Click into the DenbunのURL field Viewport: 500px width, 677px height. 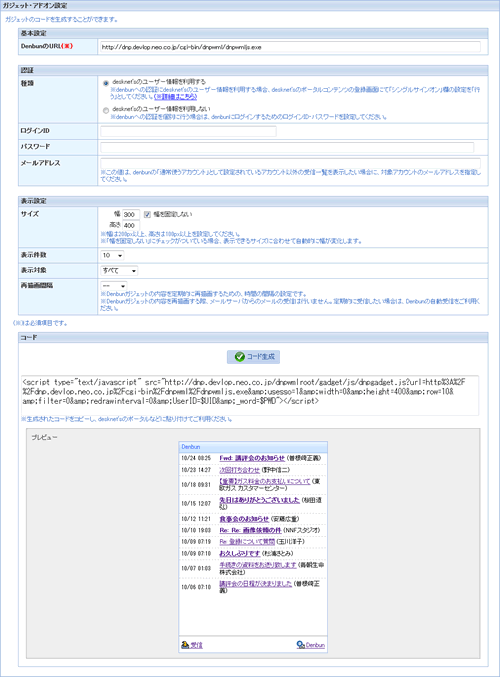[290, 47]
